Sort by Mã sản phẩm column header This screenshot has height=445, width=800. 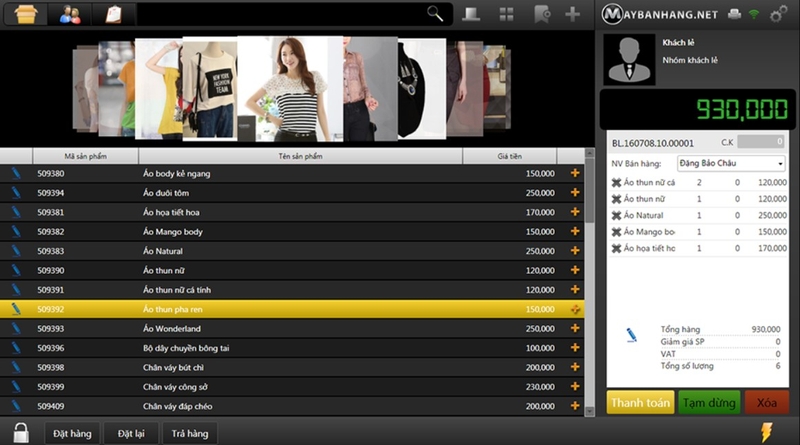[86, 156]
